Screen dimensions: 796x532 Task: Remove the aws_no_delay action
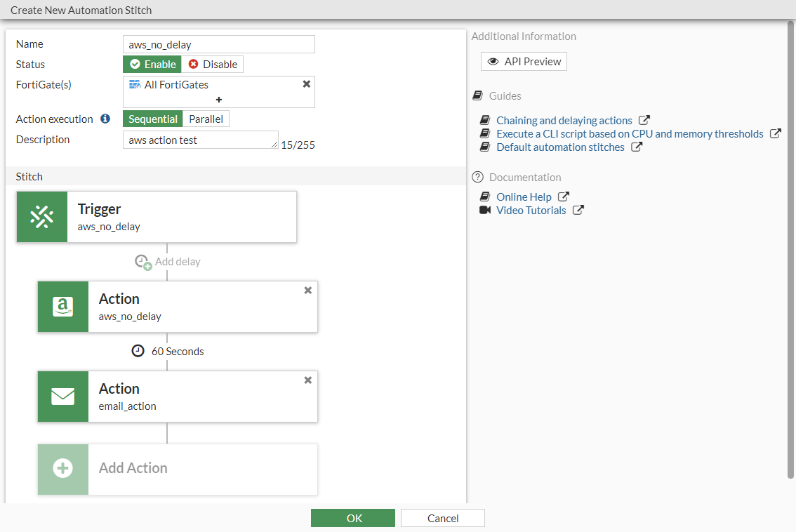[x=307, y=291]
